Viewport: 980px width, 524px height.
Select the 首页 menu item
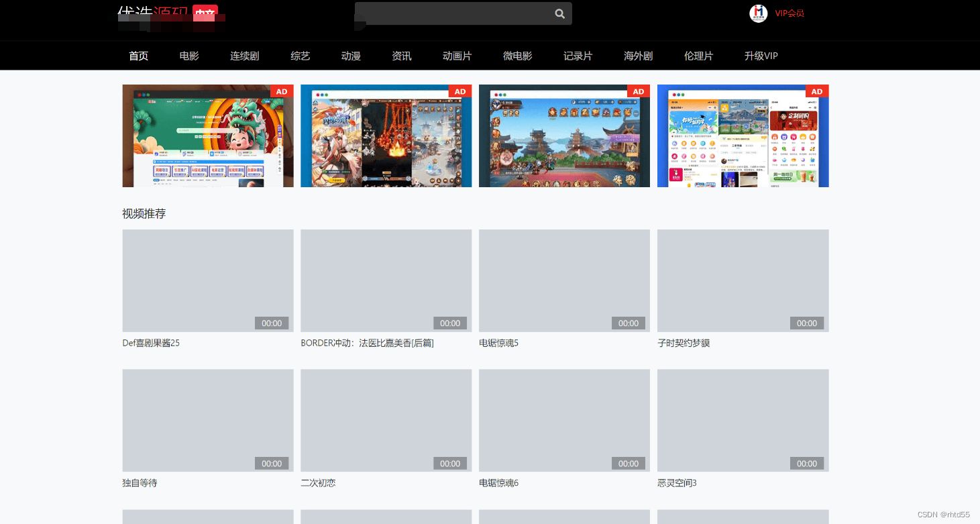tap(138, 56)
